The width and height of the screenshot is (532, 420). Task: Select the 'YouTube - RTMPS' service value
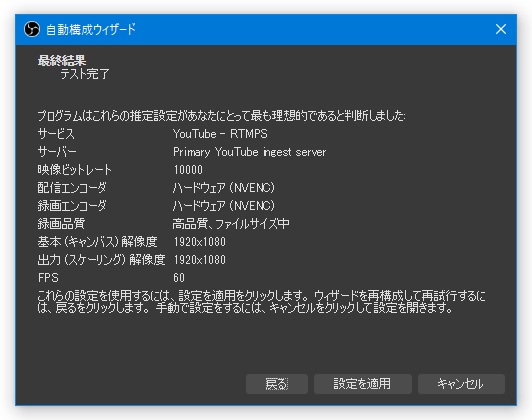pyautogui.click(x=220, y=134)
